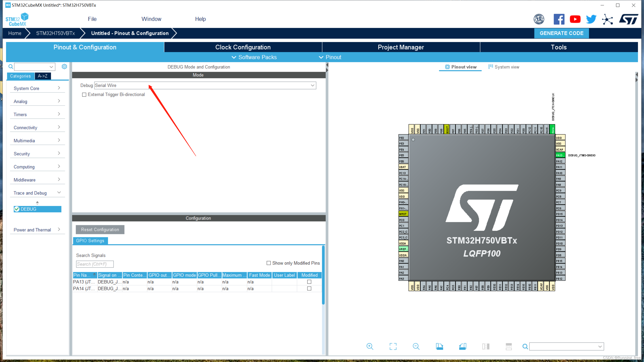Click the zoom in icon on pinout canvas
Screen dimensions: 644x362
tap(369, 347)
